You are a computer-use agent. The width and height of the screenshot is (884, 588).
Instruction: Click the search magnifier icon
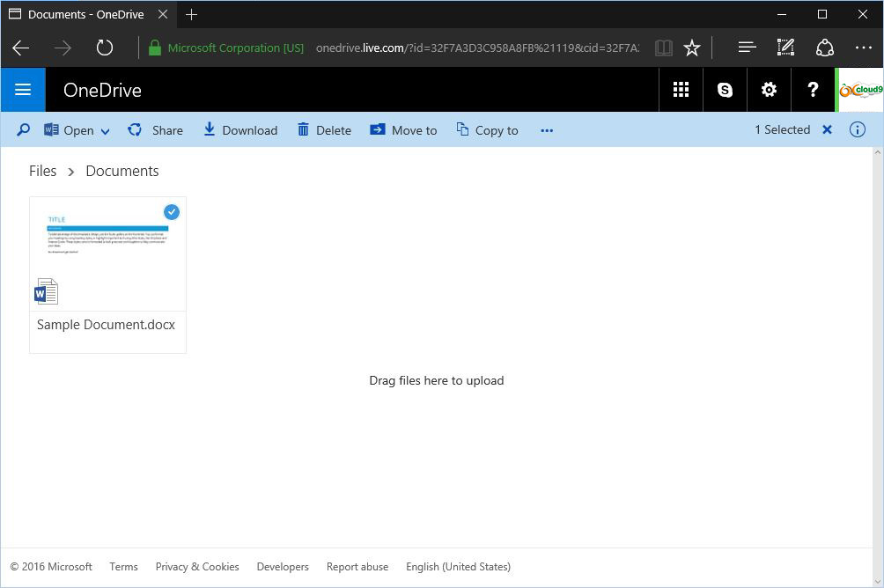click(x=23, y=130)
